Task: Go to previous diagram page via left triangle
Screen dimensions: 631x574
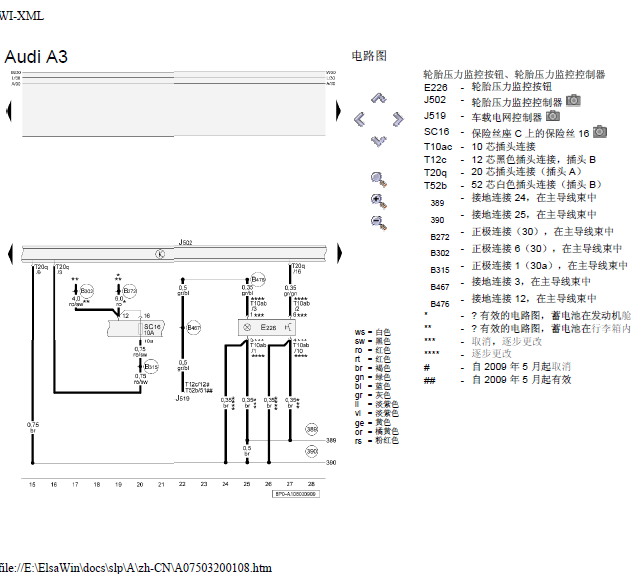Action: [10, 254]
